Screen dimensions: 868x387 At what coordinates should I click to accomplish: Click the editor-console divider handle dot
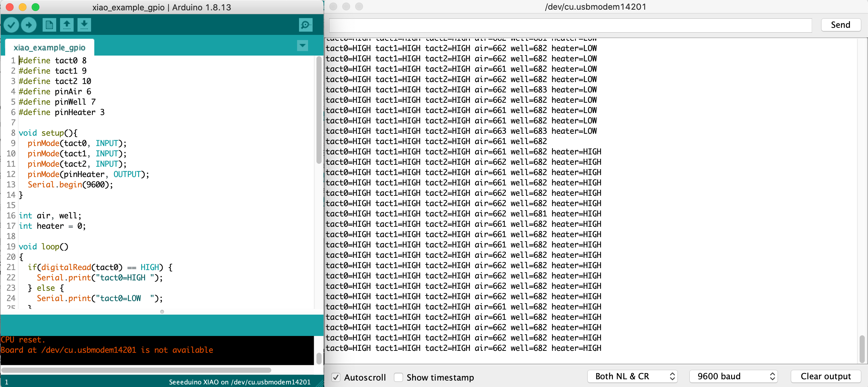(162, 312)
